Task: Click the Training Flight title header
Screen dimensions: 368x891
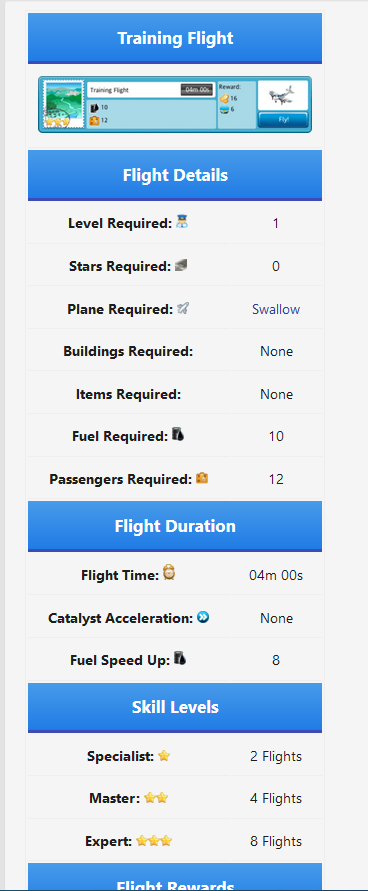Action: pyautogui.click(x=175, y=39)
